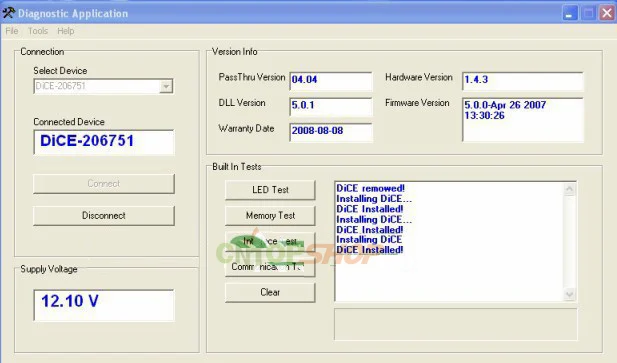Image resolution: width=617 pixels, height=363 pixels.
Task: Click the Supply Voltage 12.10 V field
Action: pos(104,305)
